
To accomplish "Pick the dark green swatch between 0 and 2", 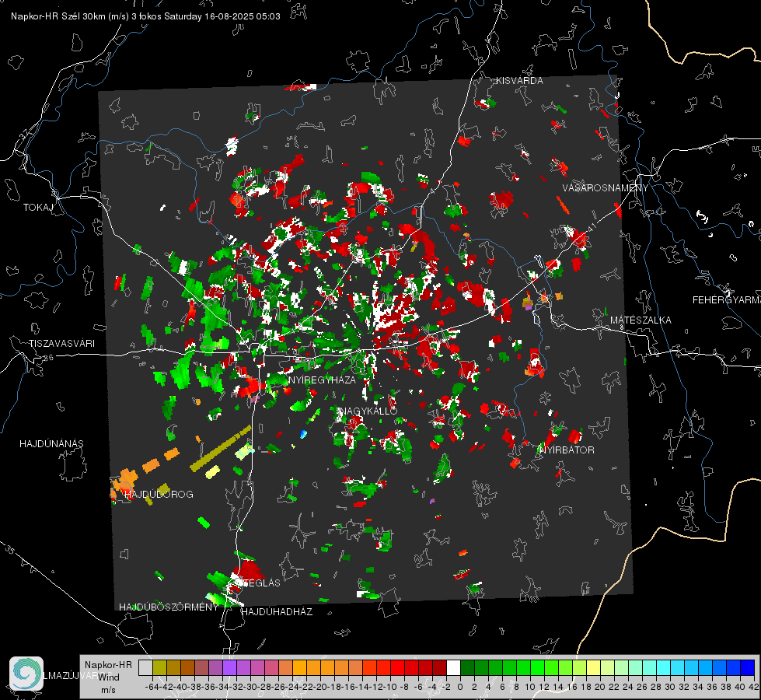I will (467, 667).
